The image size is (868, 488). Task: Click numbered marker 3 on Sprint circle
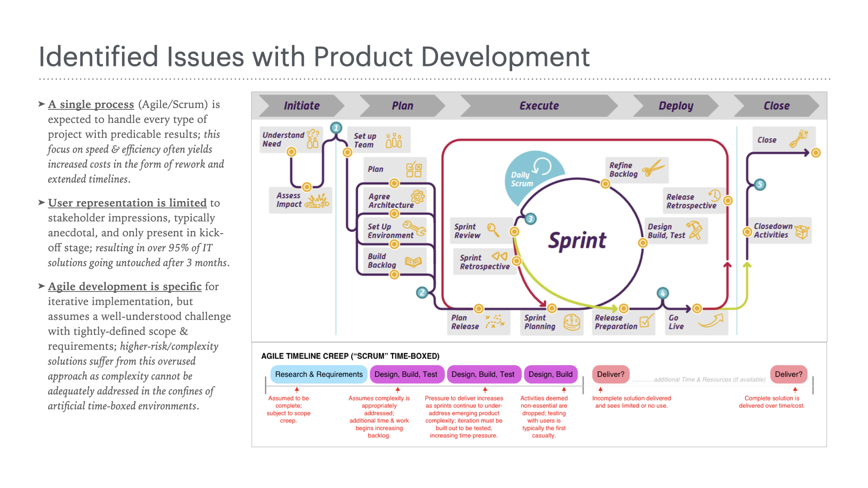[x=531, y=219]
